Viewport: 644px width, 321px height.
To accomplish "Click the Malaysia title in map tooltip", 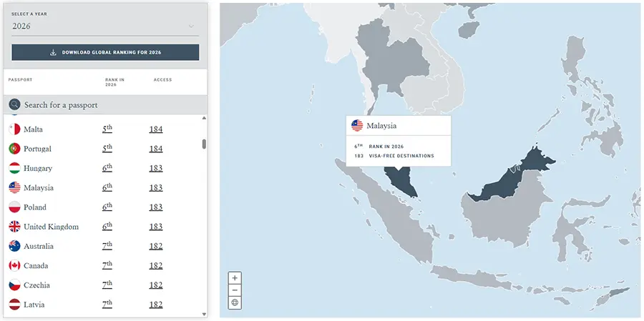I will pos(381,126).
